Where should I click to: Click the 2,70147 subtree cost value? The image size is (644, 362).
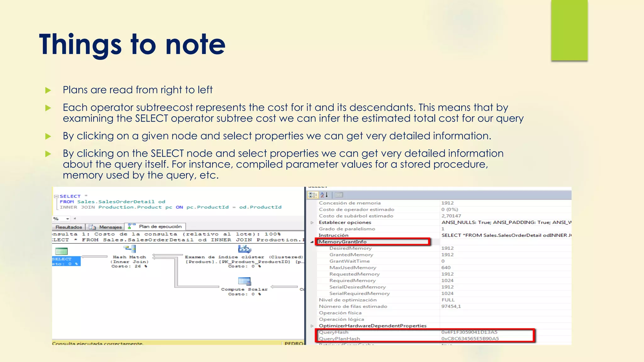pos(451,216)
